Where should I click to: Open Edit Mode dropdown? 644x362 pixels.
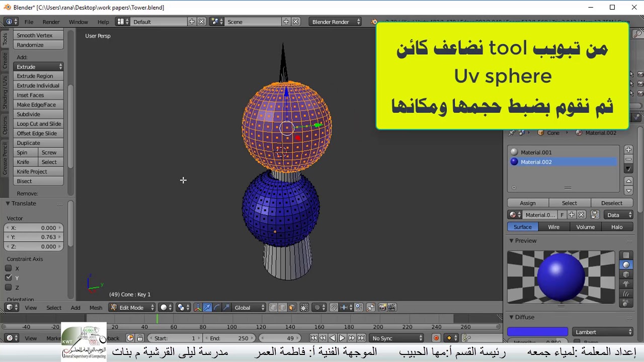(x=132, y=307)
